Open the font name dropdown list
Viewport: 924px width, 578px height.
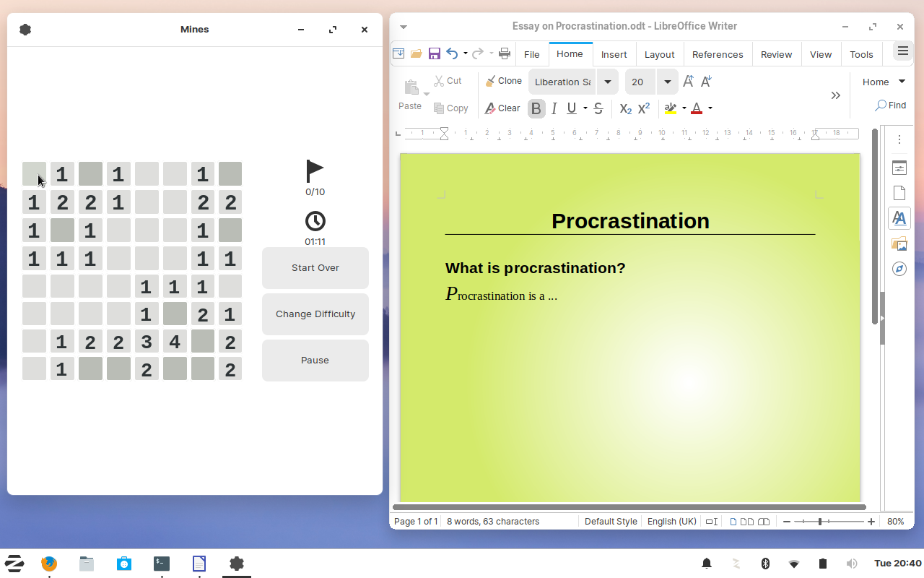(x=608, y=82)
